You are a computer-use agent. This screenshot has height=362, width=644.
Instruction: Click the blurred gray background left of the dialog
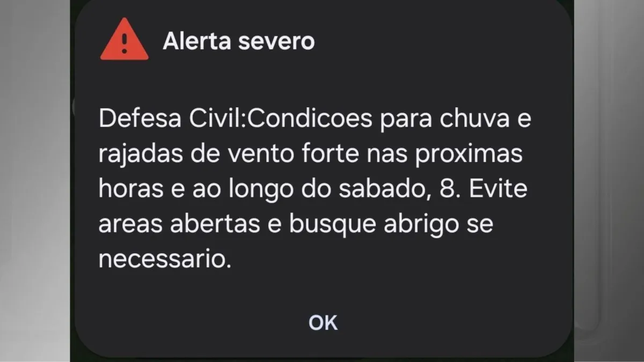(x=35, y=181)
